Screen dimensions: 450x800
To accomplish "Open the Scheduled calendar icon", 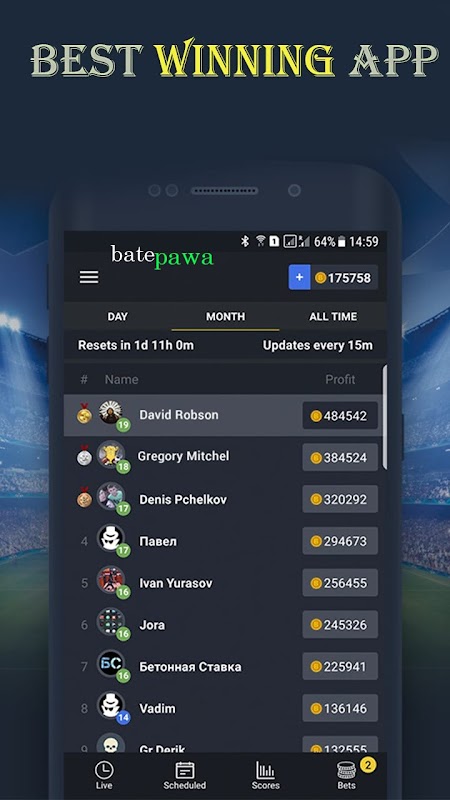I will coord(184,770).
